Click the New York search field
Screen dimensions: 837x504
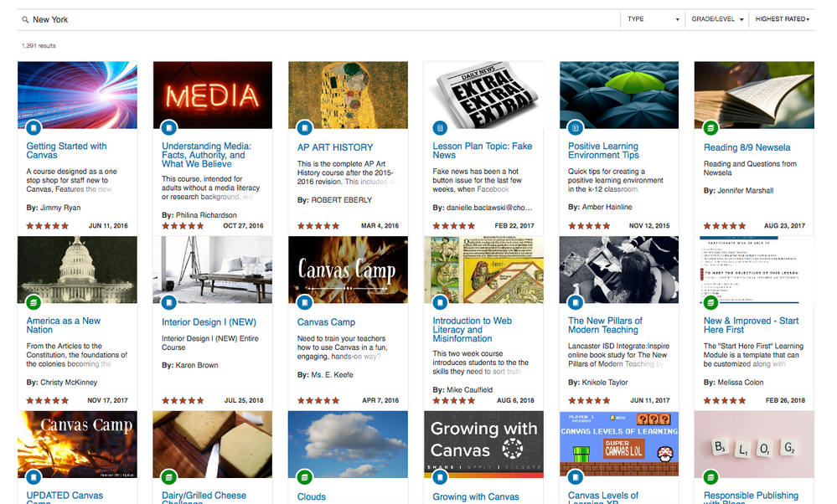click(320, 20)
